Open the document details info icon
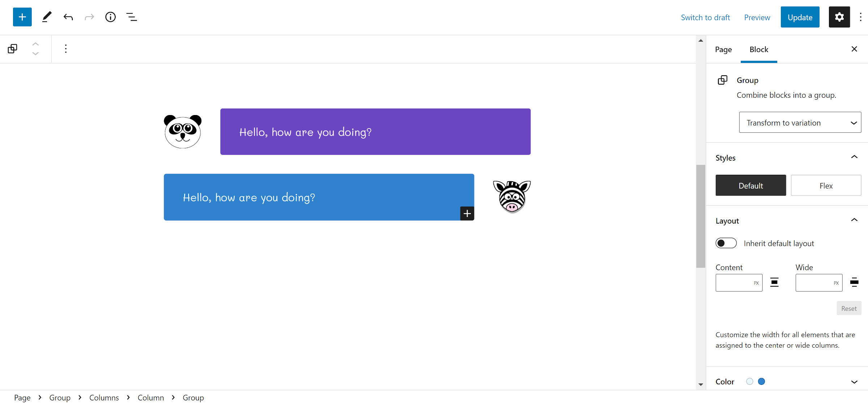Image resolution: width=868 pixels, height=403 pixels. pos(110,17)
